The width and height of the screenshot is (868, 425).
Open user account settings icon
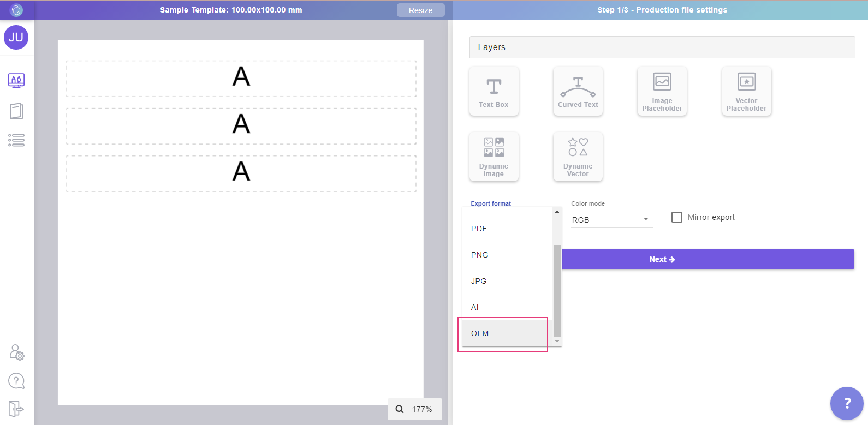pyautogui.click(x=16, y=352)
